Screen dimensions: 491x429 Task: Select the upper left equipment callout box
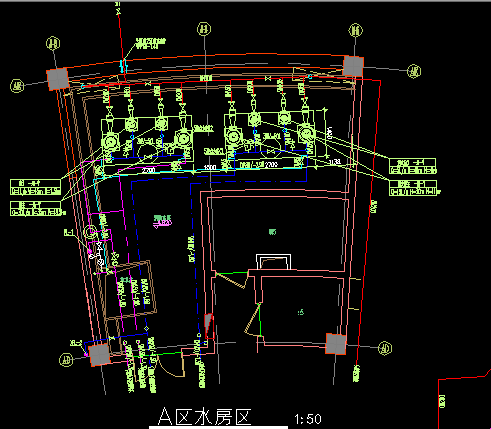(35, 187)
